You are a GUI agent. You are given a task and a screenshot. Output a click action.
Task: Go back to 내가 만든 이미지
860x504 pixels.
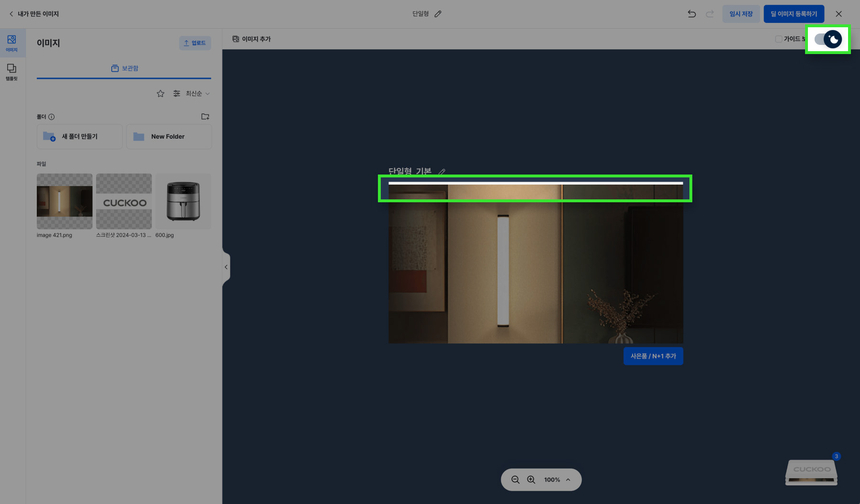33,14
